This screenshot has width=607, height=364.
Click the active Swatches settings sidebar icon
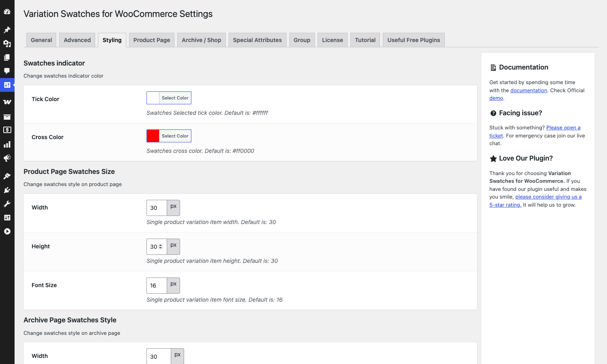pyautogui.click(x=7, y=85)
